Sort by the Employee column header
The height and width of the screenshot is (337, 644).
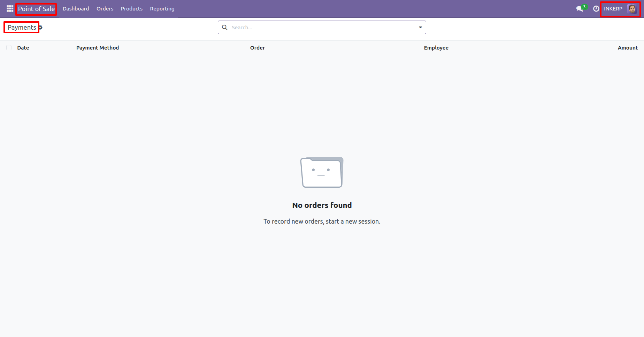(x=436, y=48)
